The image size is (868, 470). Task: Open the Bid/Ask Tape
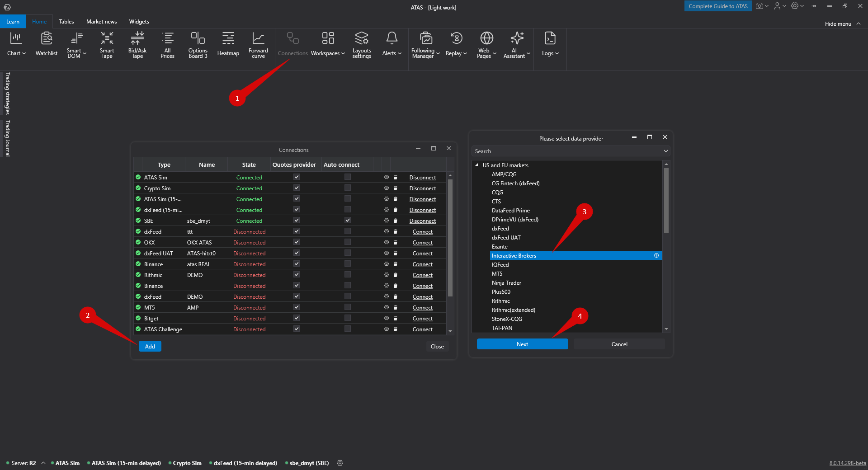(137, 44)
